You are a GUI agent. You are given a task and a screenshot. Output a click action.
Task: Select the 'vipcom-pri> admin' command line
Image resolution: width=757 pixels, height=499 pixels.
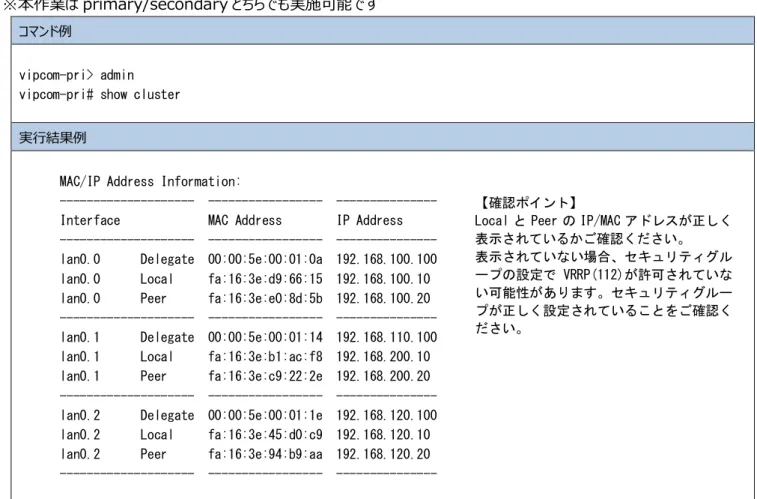pos(76,75)
